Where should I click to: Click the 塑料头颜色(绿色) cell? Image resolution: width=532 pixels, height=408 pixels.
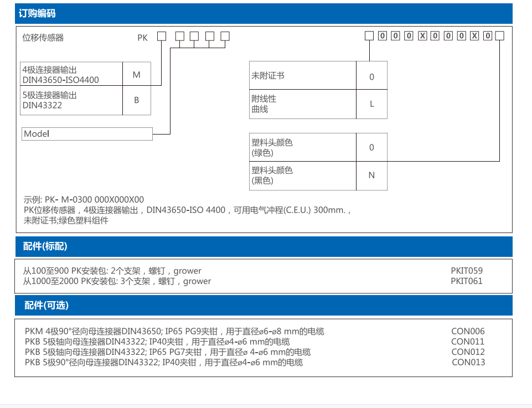tap(303, 147)
